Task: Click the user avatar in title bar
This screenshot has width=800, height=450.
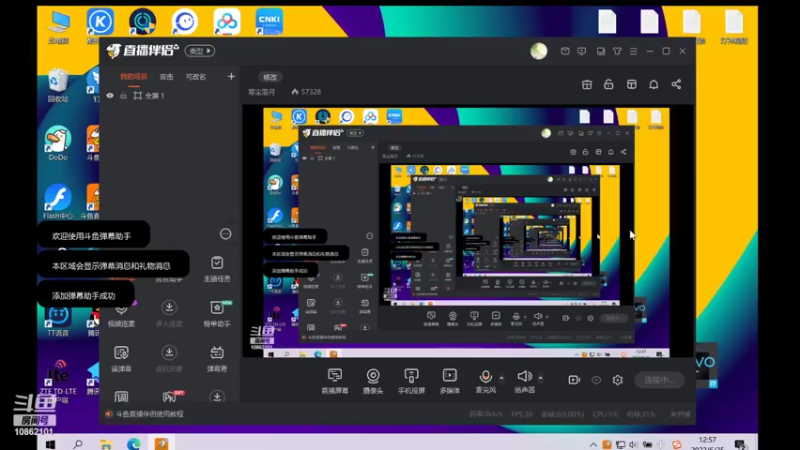Action: click(x=539, y=51)
